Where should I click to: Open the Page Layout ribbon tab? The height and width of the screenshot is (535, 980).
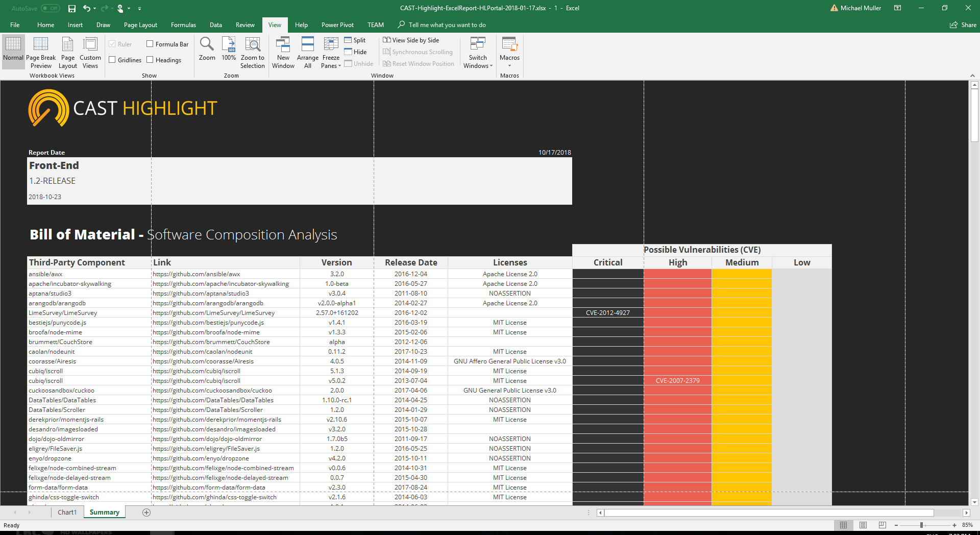coord(140,25)
